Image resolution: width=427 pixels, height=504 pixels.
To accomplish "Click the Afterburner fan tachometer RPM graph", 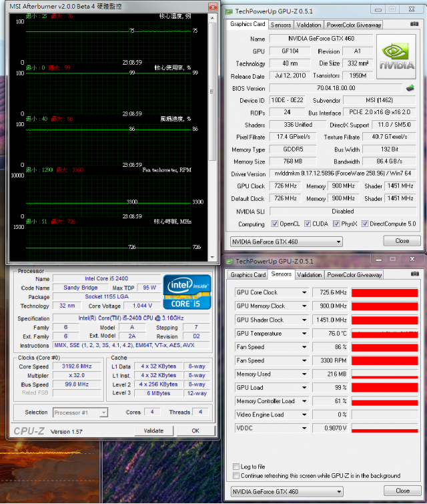I will (x=108, y=196).
